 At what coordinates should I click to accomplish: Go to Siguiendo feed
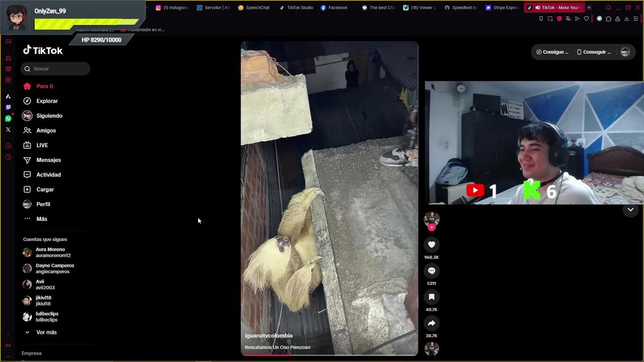(x=43, y=116)
